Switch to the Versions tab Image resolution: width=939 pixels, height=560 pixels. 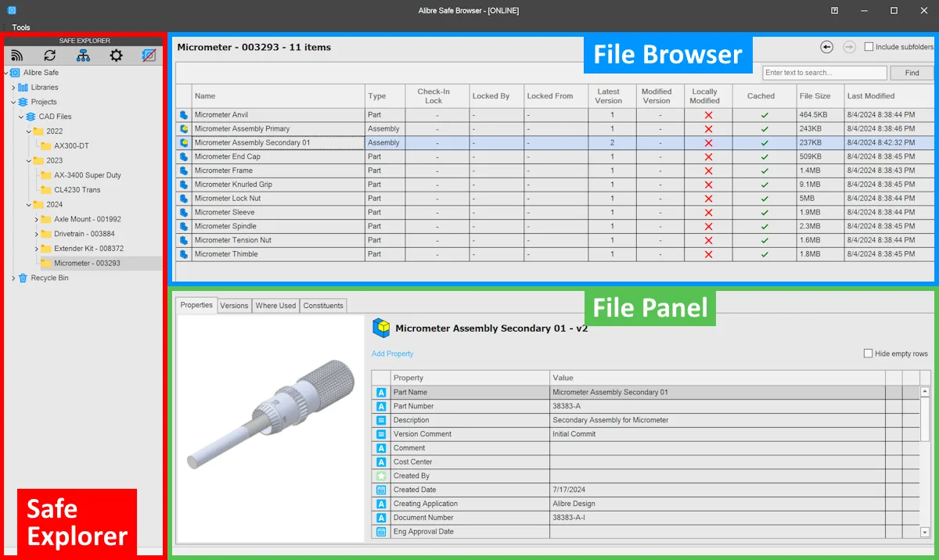[234, 306]
